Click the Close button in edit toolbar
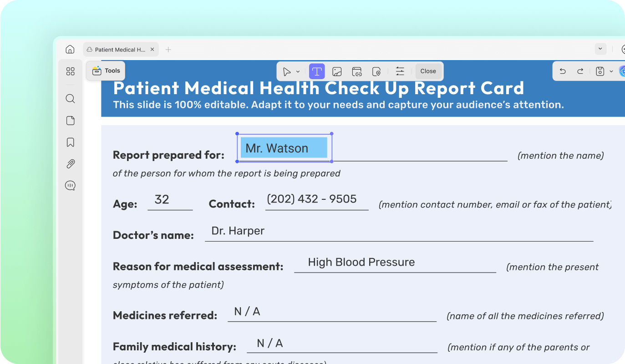This screenshot has width=625, height=364. [x=428, y=71]
